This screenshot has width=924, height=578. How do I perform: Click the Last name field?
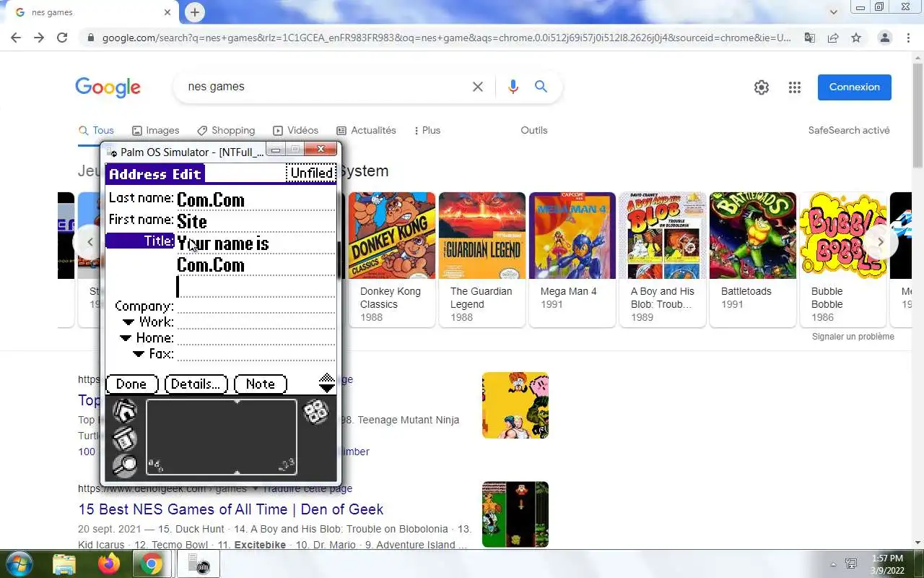click(x=256, y=200)
